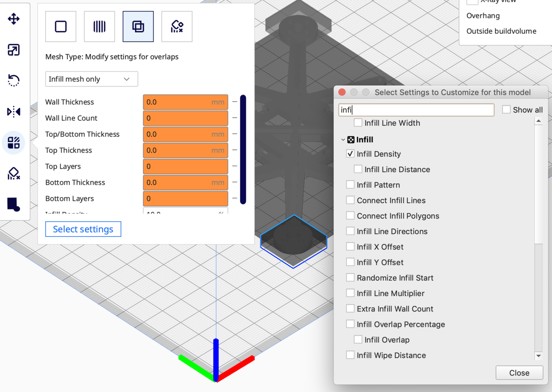Image resolution: width=552 pixels, height=392 pixels.
Task: Set mesh type to Normal model
Action: pyautogui.click(x=61, y=27)
